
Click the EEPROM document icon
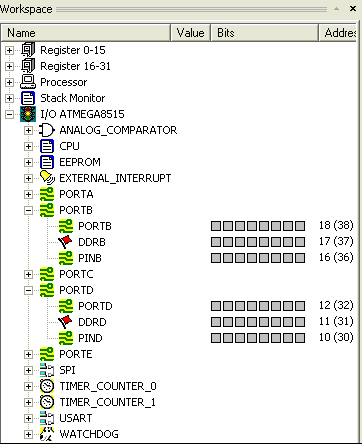point(47,162)
